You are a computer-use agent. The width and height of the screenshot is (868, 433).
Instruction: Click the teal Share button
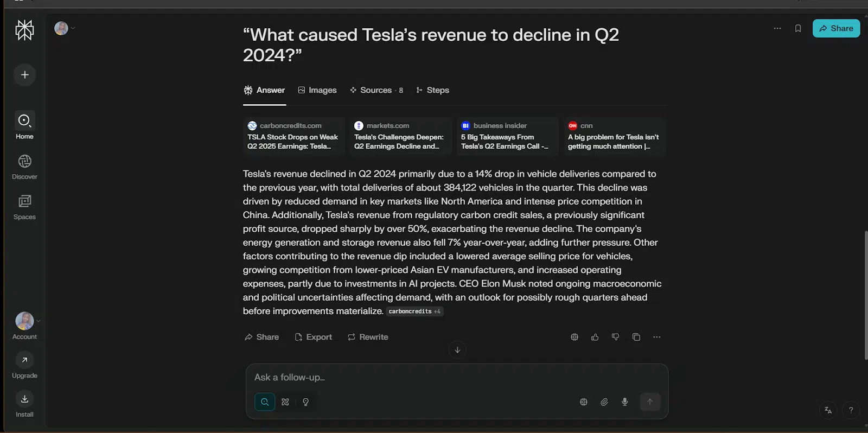836,28
